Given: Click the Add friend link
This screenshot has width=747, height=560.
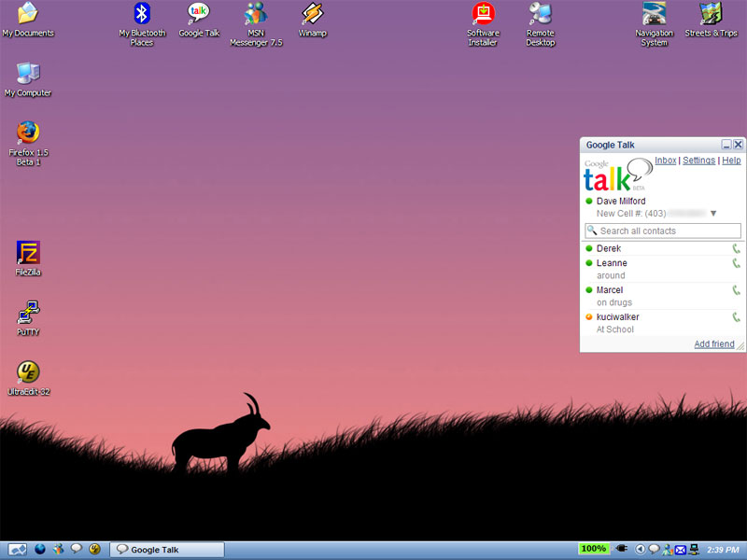Looking at the screenshot, I should [713, 344].
